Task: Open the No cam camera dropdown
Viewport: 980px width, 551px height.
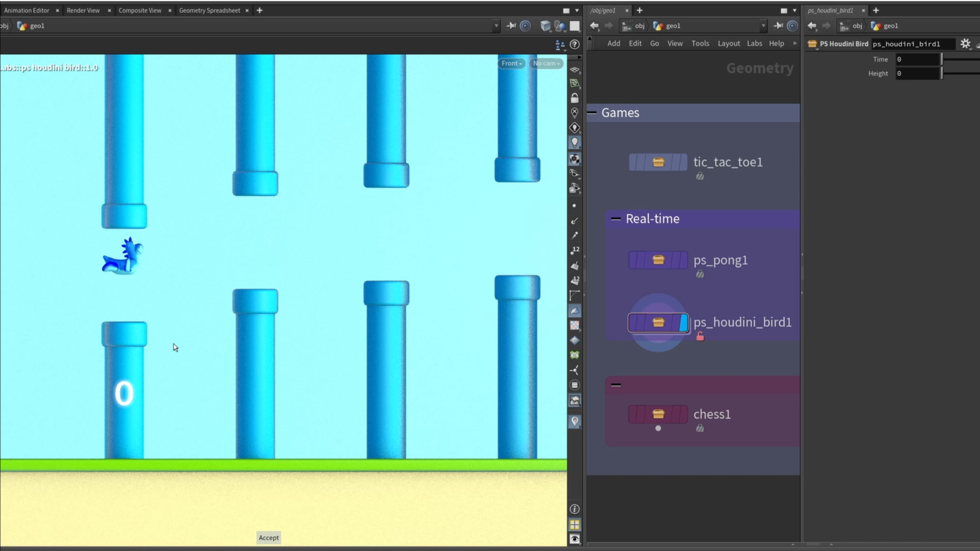Action: [546, 63]
